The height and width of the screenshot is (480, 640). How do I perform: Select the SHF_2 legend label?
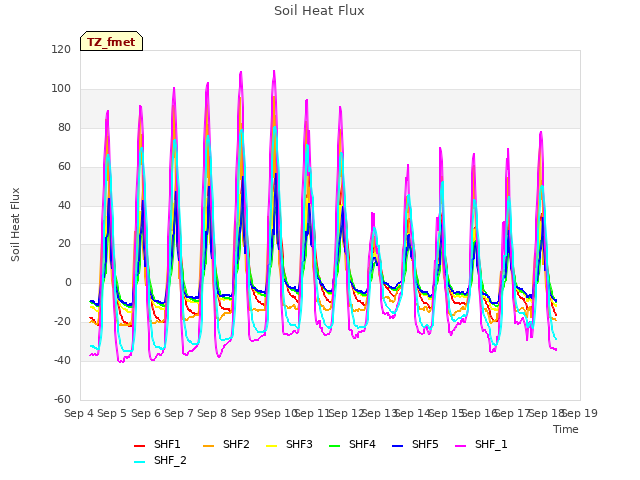tap(170, 460)
